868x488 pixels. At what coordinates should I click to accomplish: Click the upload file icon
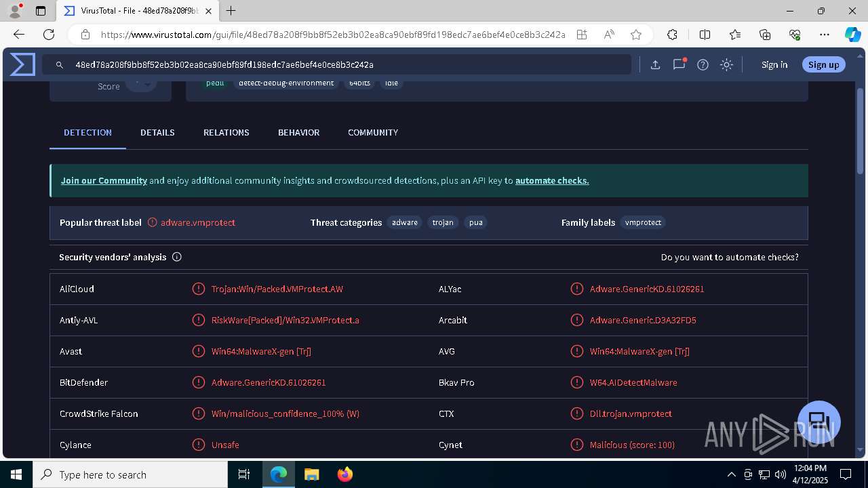click(655, 65)
